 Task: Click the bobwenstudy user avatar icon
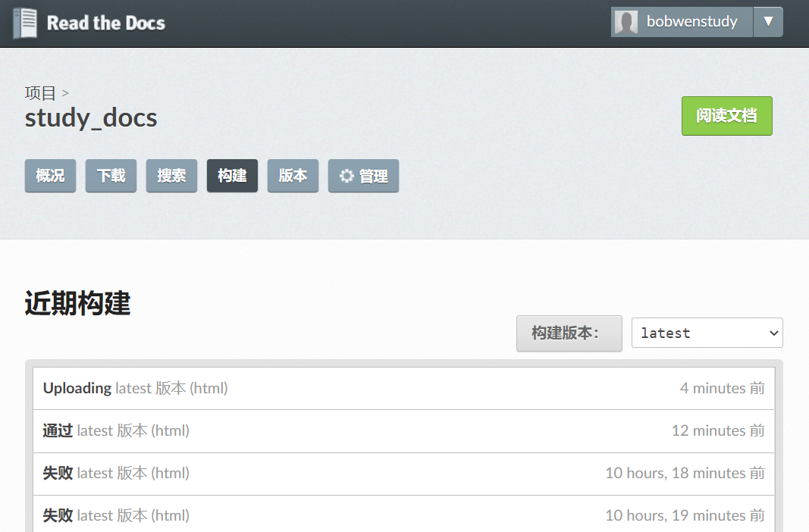626,22
